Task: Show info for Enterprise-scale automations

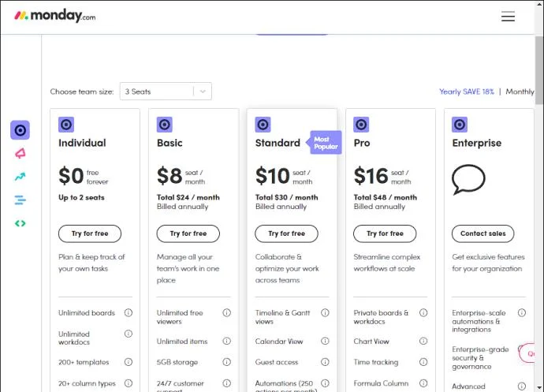Action: tap(522, 313)
